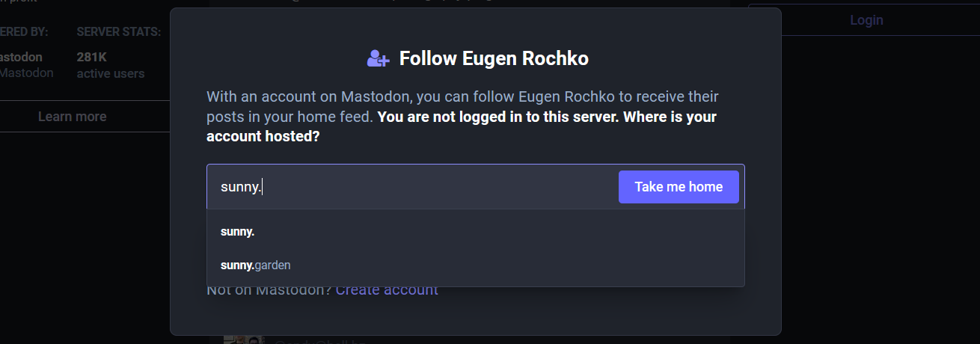Click the bold 'Where is your account hosted?' text
Viewport: 980px width, 344px height.
pos(462,127)
